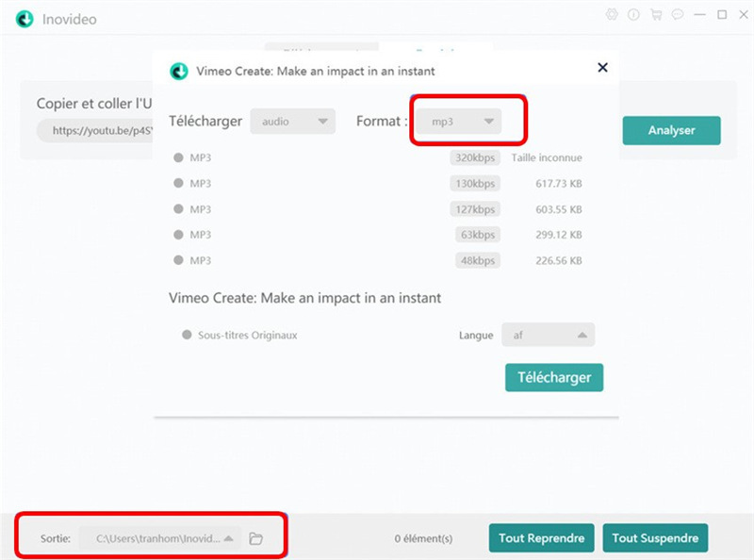Viewport: 754px width, 560px height.
Task: Open the Télécharger type dropdown showing audio
Action: click(293, 122)
